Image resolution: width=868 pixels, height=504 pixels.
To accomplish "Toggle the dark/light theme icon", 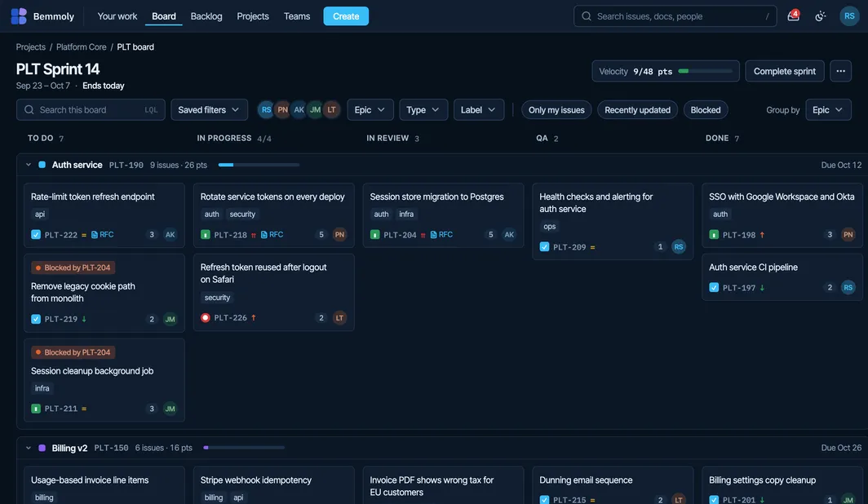I will pyautogui.click(x=821, y=16).
